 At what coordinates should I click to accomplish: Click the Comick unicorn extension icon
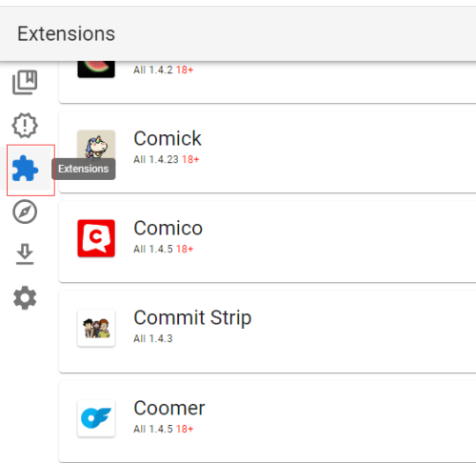pos(96,145)
